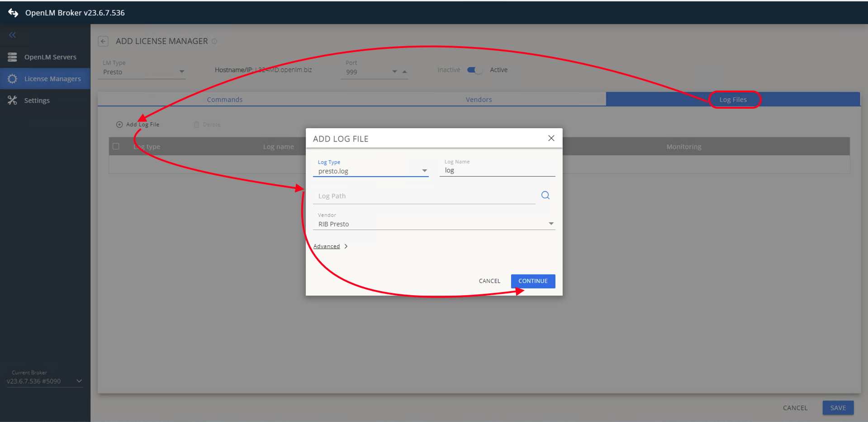Click the CONTINUE button in the dialog
868x422 pixels.
pos(533,281)
